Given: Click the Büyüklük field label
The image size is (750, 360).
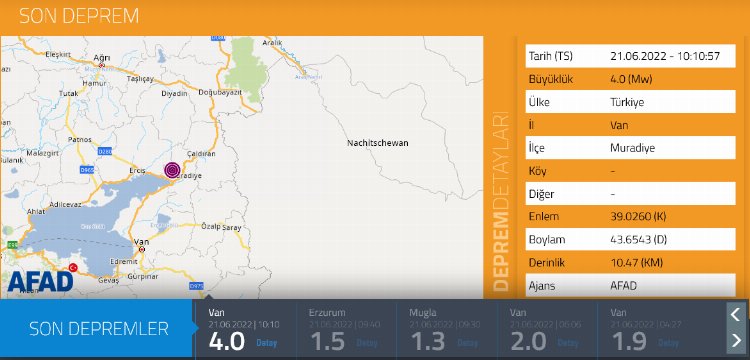Looking at the screenshot, I should (551, 79).
